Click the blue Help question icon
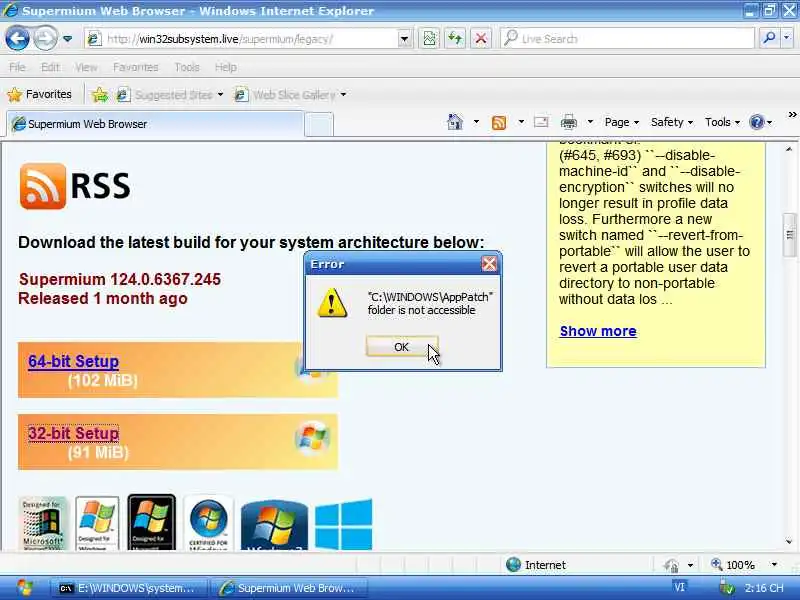The image size is (800, 600). 757,122
